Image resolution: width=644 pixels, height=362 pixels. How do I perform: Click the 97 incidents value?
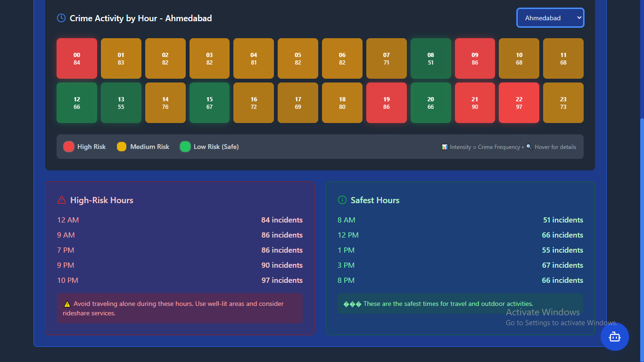(x=282, y=280)
